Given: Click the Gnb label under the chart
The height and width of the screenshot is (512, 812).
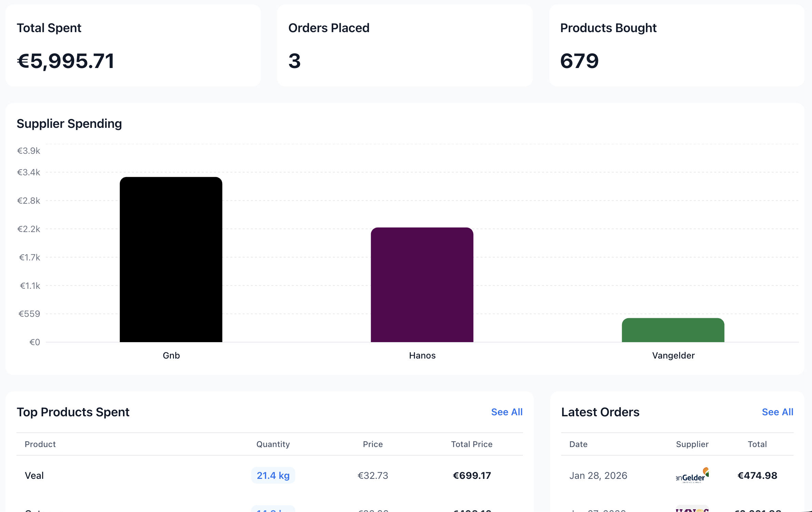Looking at the screenshot, I should pyautogui.click(x=171, y=355).
